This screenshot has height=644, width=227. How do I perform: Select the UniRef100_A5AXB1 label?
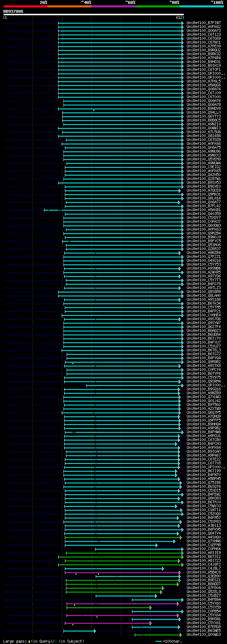[x=204, y=210]
